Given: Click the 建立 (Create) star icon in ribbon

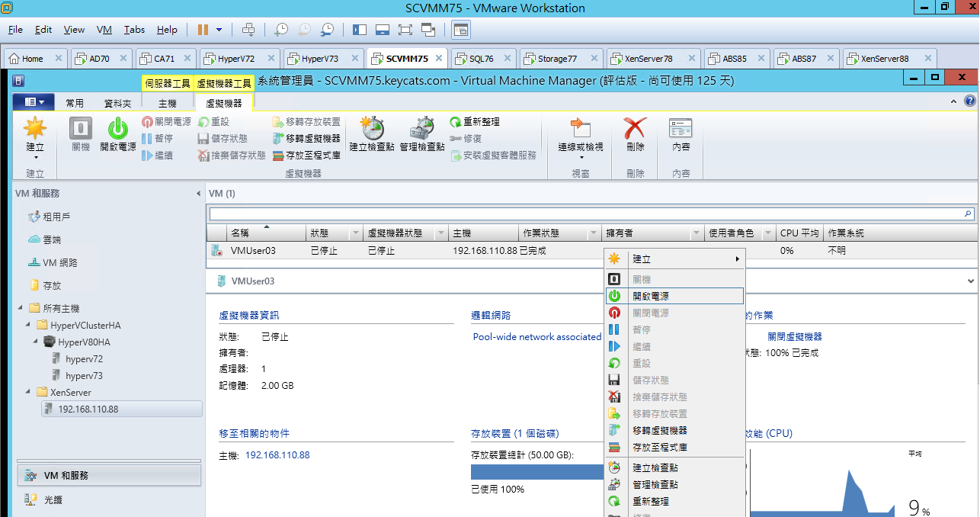Looking at the screenshot, I should [35, 128].
